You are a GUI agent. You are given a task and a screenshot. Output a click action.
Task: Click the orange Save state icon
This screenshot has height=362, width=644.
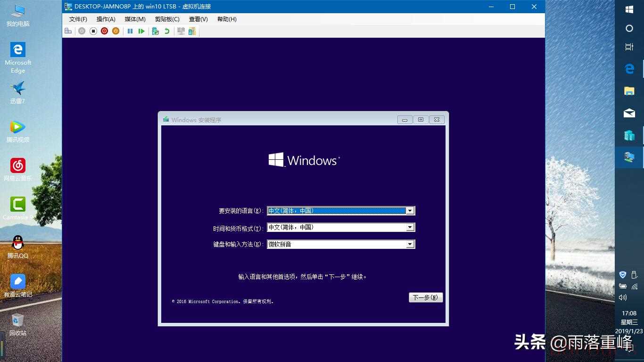(116, 31)
